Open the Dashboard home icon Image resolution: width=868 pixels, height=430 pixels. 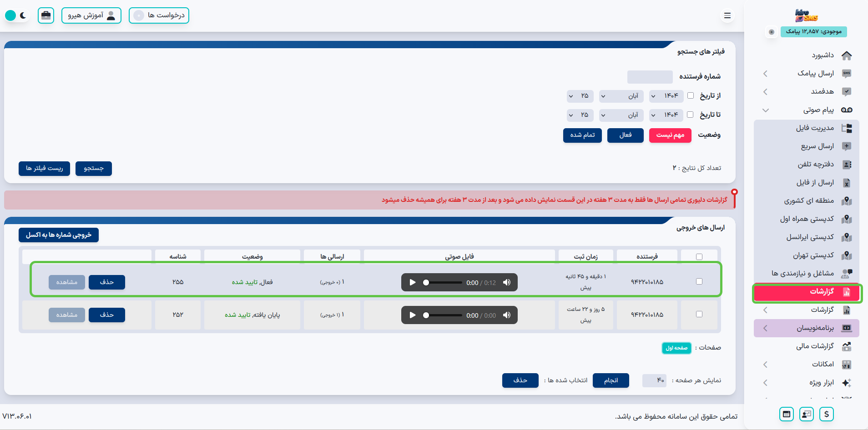click(x=846, y=55)
